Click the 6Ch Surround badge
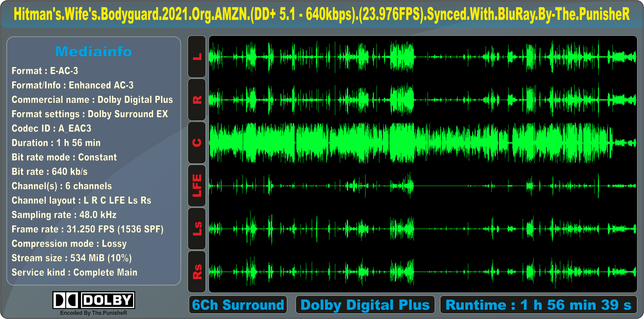The image size is (644, 319). tap(238, 305)
